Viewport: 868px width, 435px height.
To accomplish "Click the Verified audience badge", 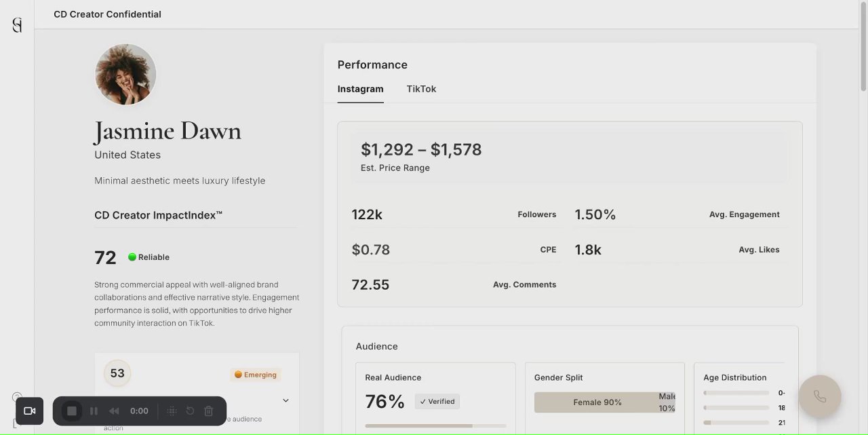I will coord(437,401).
